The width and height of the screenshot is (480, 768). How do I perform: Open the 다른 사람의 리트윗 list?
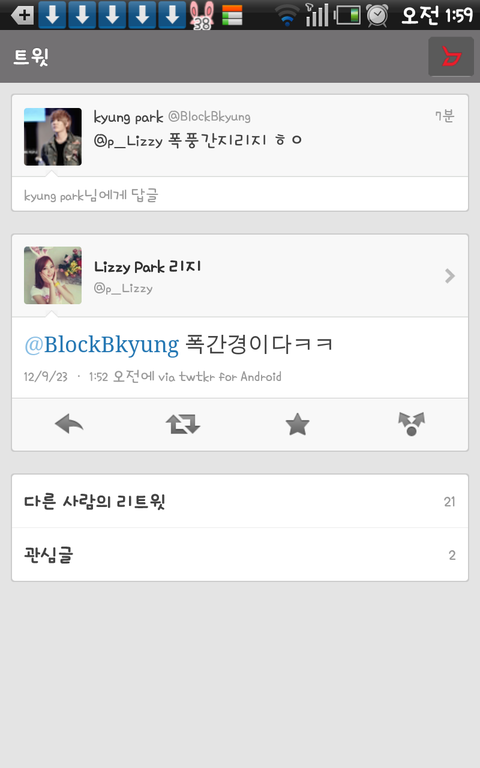pos(240,501)
